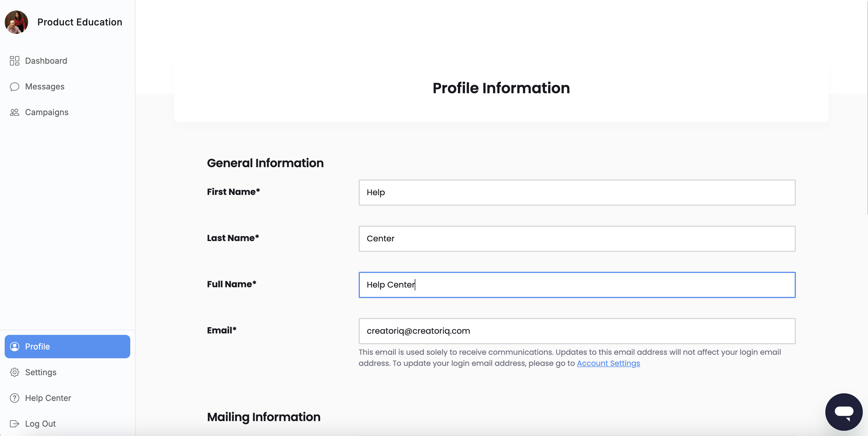Image resolution: width=868 pixels, height=436 pixels.
Task: Click the General Information heading
Action: click(265, 163)
